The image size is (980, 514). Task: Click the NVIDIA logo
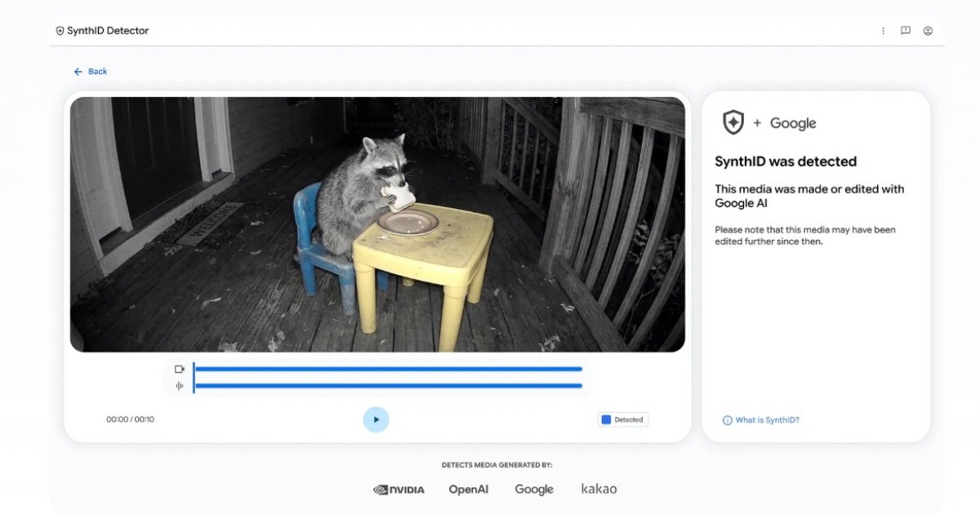[x=399, y=490]
